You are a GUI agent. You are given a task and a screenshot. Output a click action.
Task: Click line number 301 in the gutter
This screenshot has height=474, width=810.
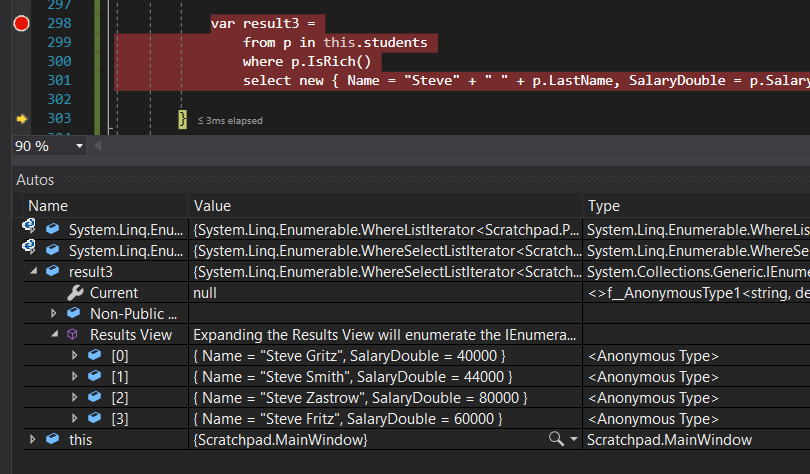click(59, 81)
